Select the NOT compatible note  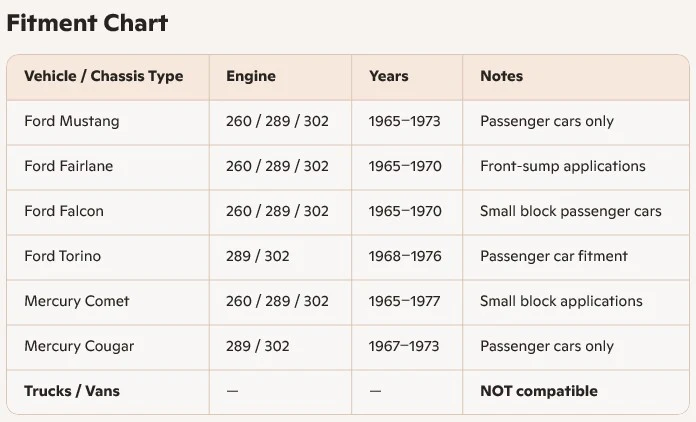coord(539,391)
